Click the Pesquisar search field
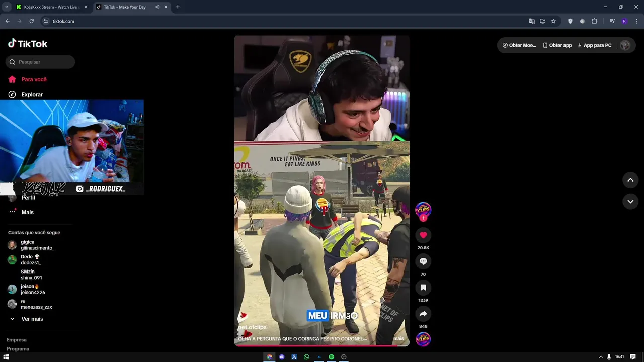Screen dimensions: 644x362 point(40,62)
